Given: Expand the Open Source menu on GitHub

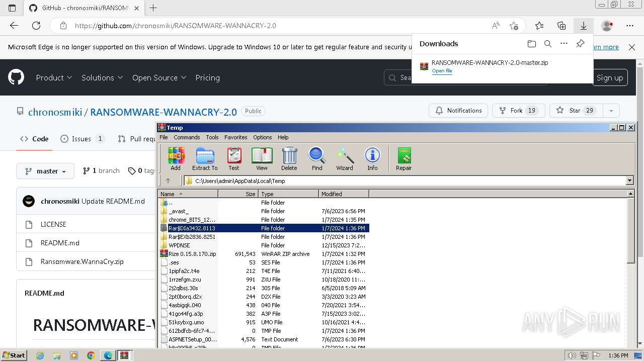Looking at the screenshot, I should click(x=159, y=77).
